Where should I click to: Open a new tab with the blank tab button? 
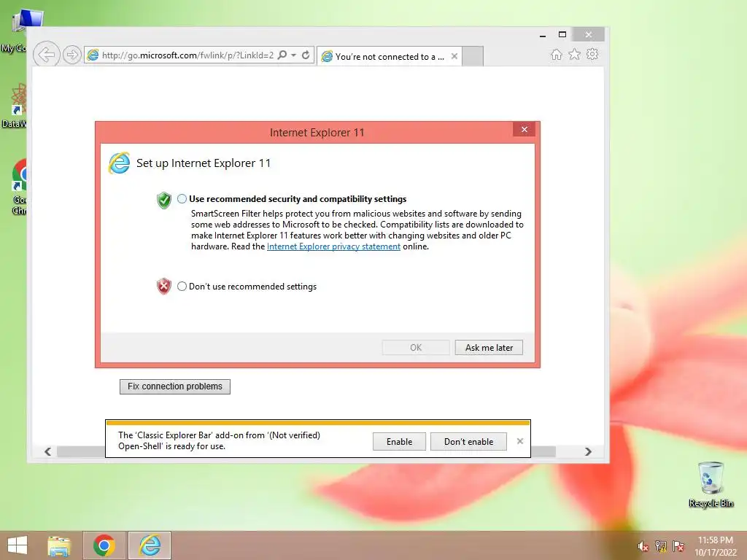point(473,56)
